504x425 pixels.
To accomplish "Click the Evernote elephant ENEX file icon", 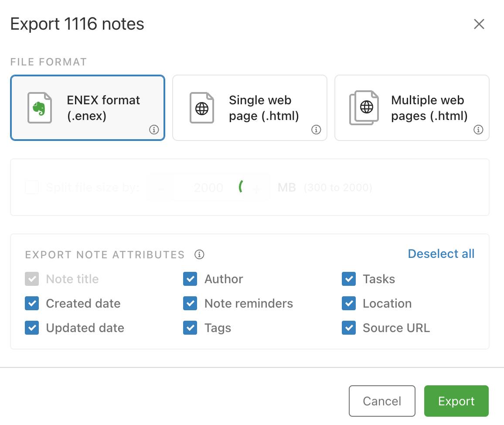I will pyautogui.click(x=40, y=107).
